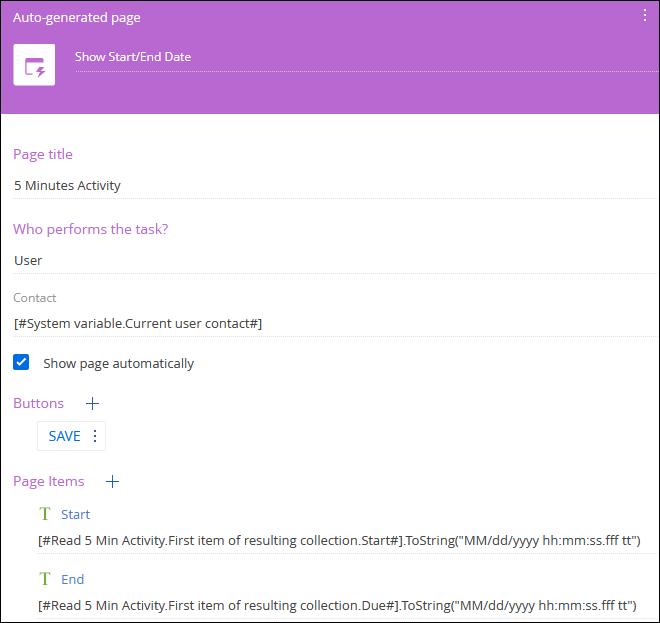Click the auto-generated page element icon
Viewport: 660px width, 623px height.
tap(34, 67)
